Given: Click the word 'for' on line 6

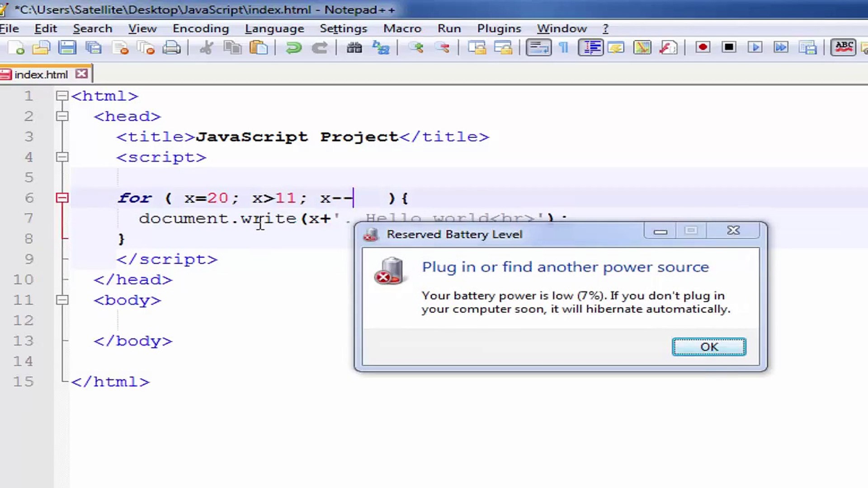Looking at the screenshot, I should [x=134, y=198].
